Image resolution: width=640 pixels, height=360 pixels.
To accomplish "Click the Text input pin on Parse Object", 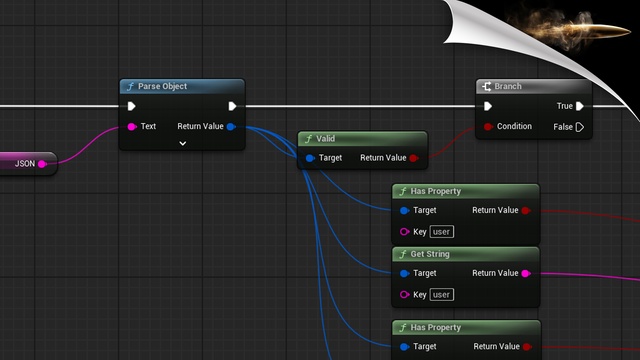I will tap(132, 127).
